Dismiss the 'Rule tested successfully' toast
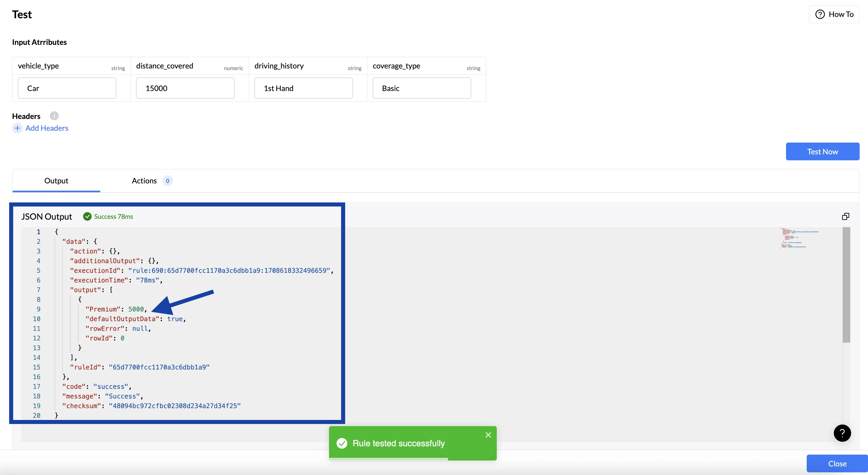This screenshot has width=868, height=475. tap(488, 435)
